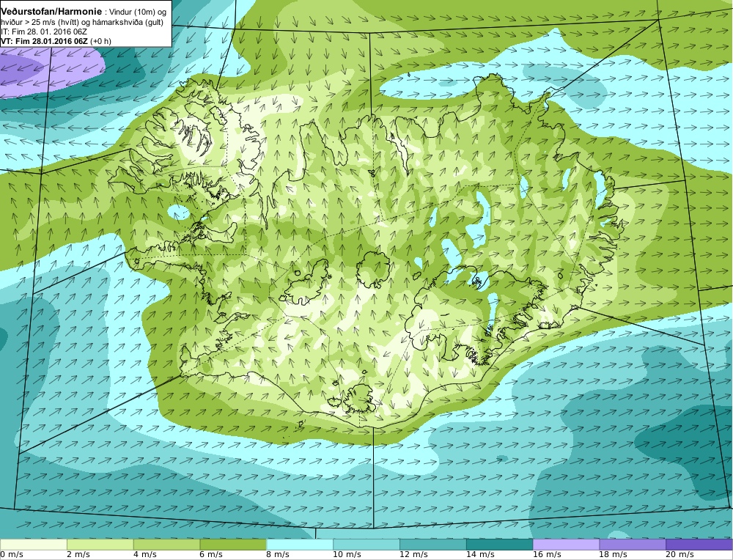Click the 8 m/s legend color swatch
Image resolution: width=733 pixels, height=560 pixels.
pos(300,545)
